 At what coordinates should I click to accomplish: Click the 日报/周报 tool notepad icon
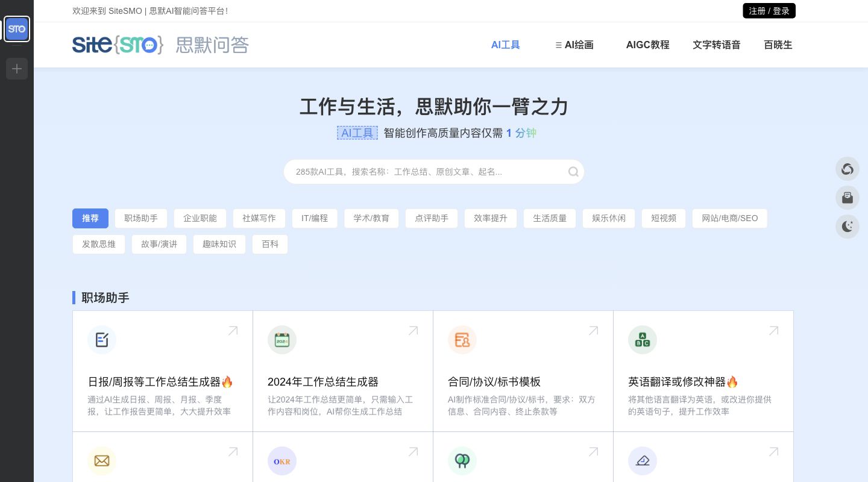102,340
